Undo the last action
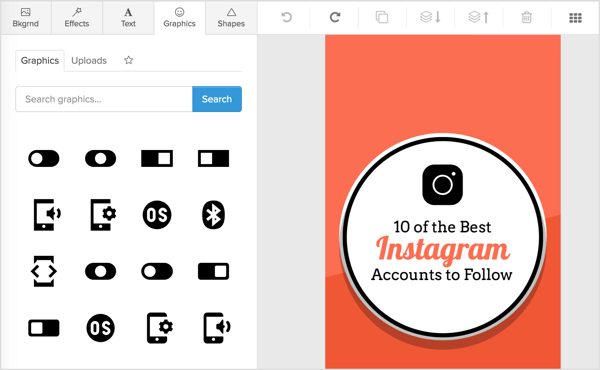The height and width of the screenshot is (370, 600). click(287, 17)
